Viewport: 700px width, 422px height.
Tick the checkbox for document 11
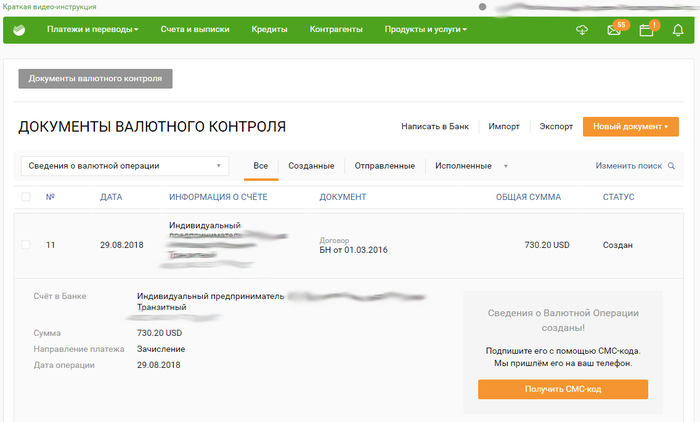click(x=26, y=245)
